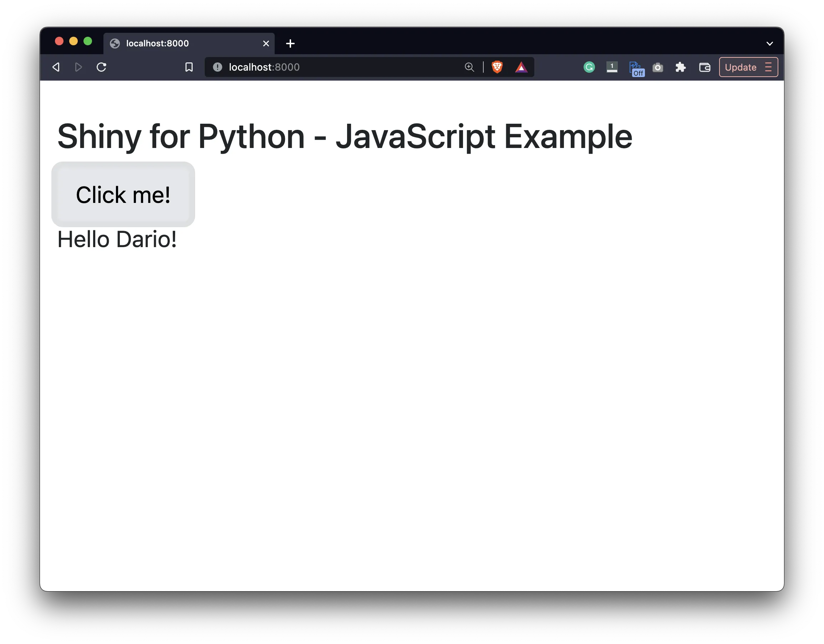
Task: Open the extensions puzzle-piece menu
Action: click(x=681, y=67)
